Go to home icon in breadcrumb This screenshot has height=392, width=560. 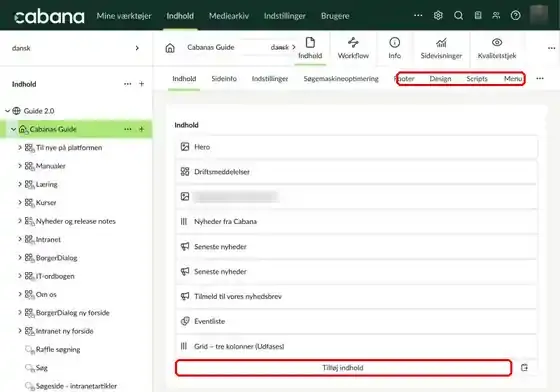pos(170,48)
